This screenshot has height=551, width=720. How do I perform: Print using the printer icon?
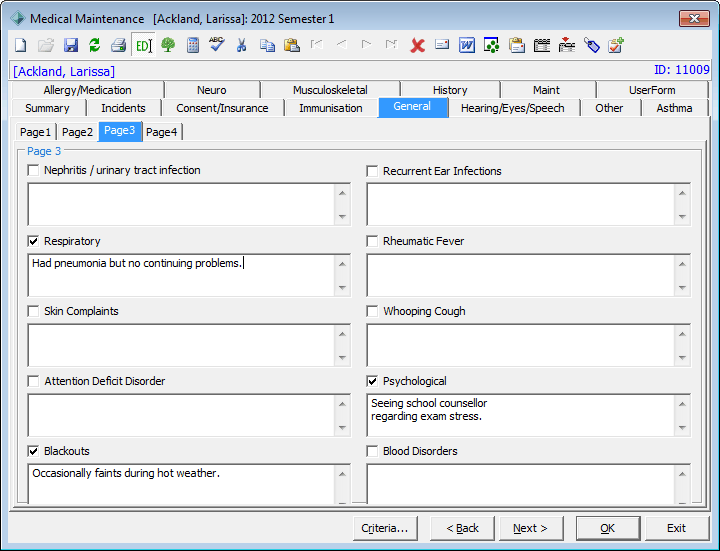pyautogui.click(x=118, y=45)
